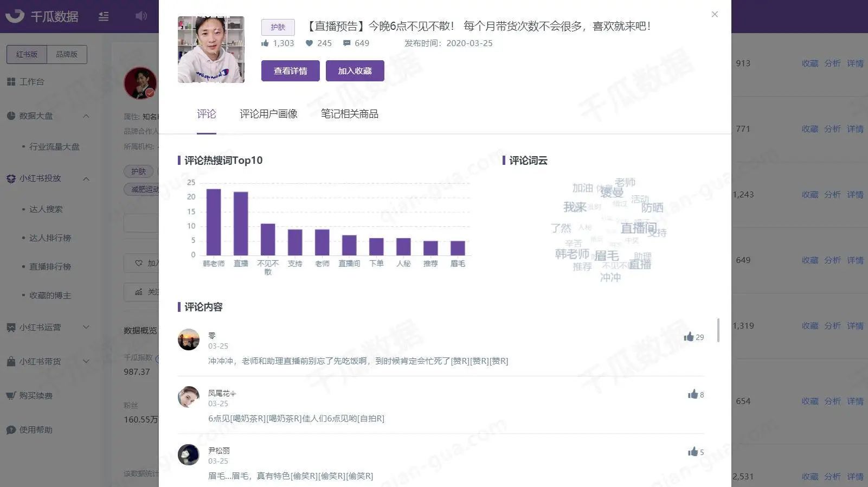
Task: Toggle the sidebar collapse menu icon
Action: tap(104, 16)
